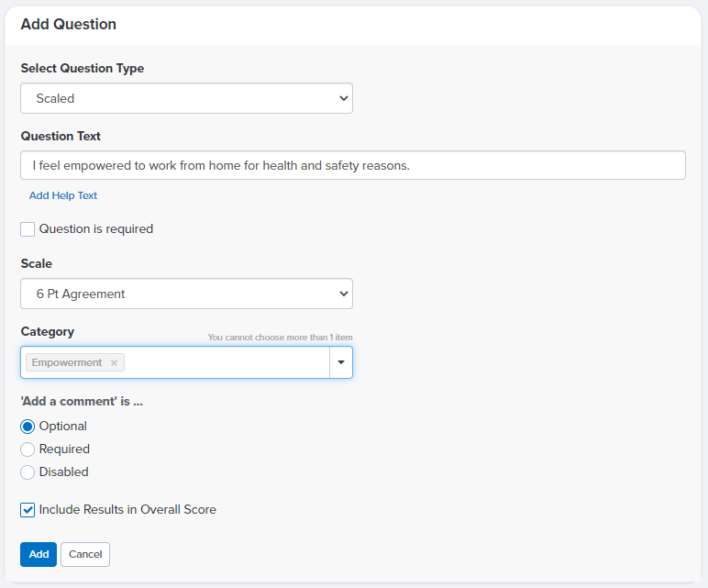Image resolution: width=708 pixels, height=588 pixels.
Task: Uncheck Include Results in Overall Score
Action: coord(28,510)
